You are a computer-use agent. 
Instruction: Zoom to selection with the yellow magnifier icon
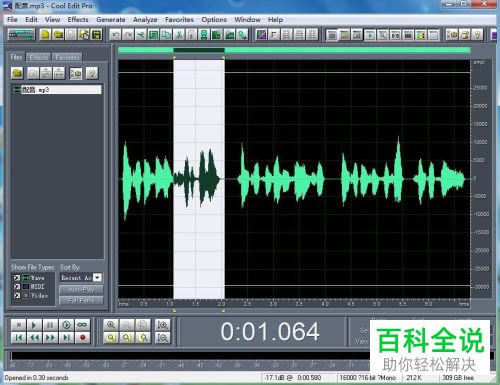pyautogui.click(x=111, y=338)
